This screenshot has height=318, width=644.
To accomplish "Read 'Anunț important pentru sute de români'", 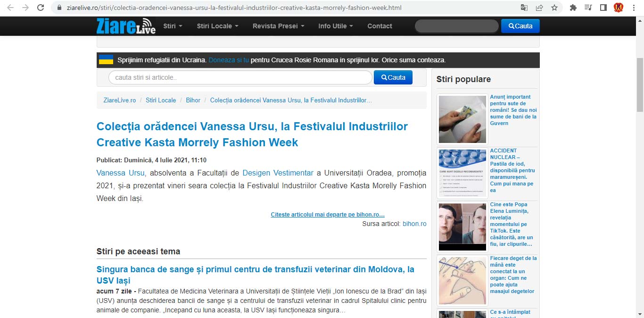I will tap(513, 110).
